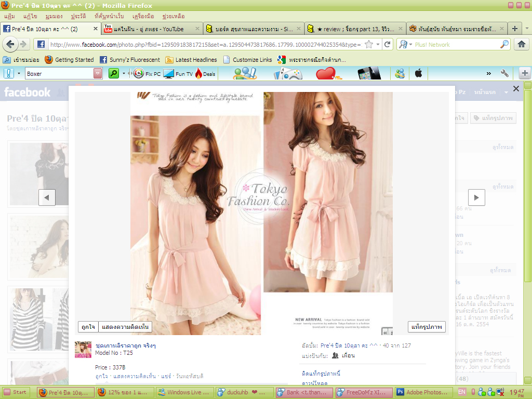Show next photo with right arrow
Image resolution: width=532 pixels, height=399 pixels.
coord(476,197)
